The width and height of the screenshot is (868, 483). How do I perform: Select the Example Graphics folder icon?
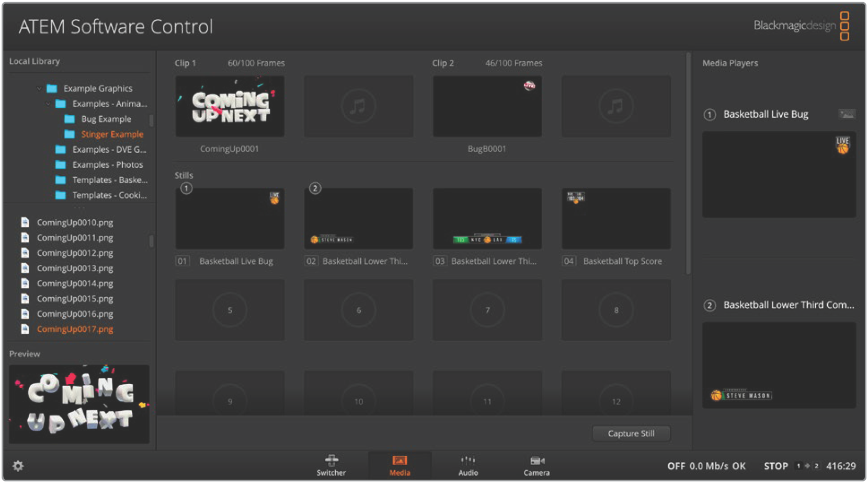tap(52, 88)
